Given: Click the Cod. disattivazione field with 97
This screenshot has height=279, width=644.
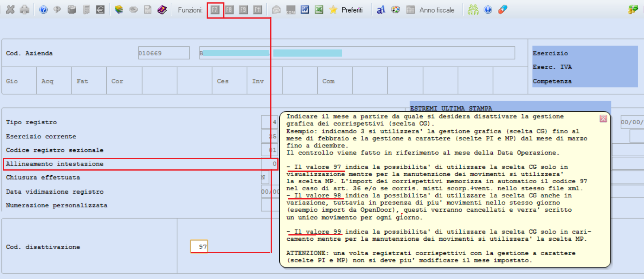Looking at the screenshot, I should [x=199, y=247].
